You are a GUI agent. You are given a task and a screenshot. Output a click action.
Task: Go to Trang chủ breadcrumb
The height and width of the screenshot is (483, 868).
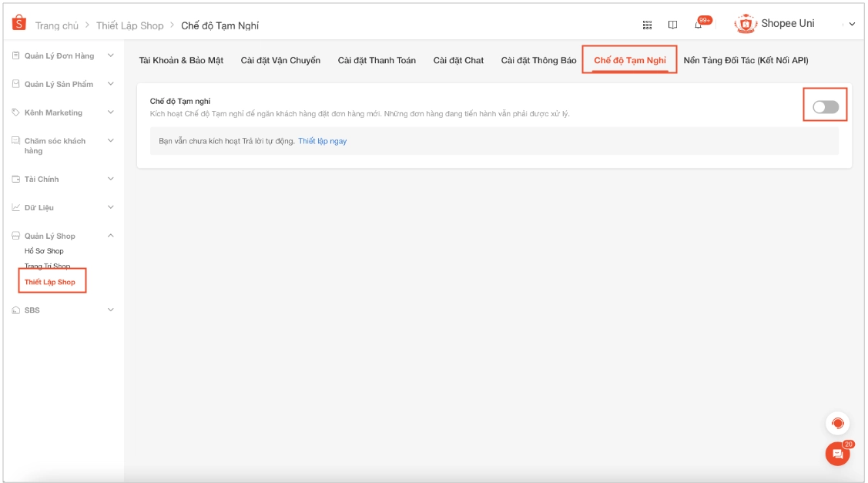click(56, 25)
